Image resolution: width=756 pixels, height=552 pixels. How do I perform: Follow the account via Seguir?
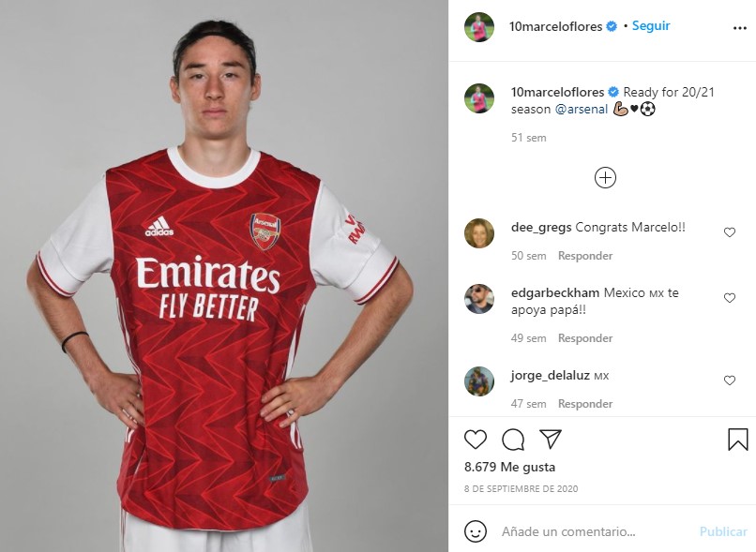click(651, 26)
